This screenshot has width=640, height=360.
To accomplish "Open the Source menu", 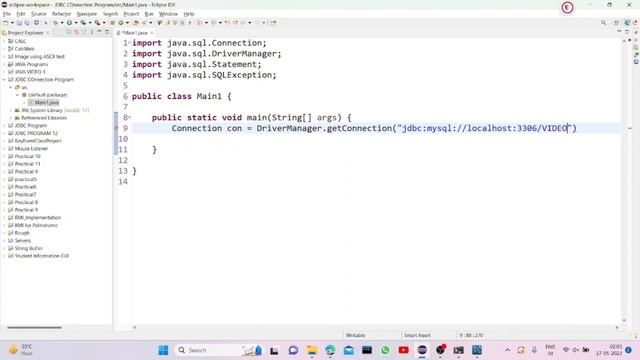I will pos(39,14).
